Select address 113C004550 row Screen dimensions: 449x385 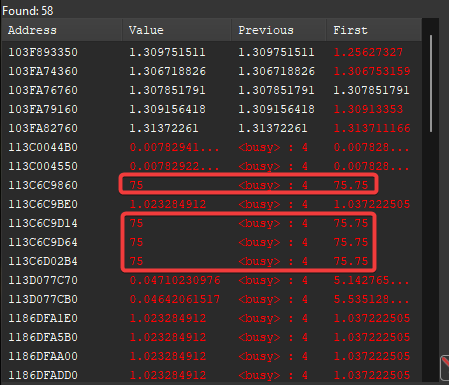tap(211, 166)
